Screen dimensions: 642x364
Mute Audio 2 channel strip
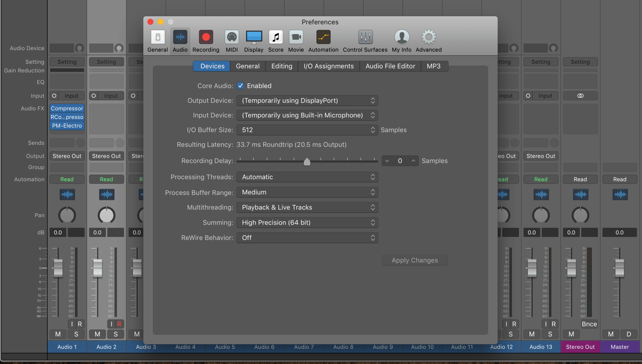click(97, 334)
